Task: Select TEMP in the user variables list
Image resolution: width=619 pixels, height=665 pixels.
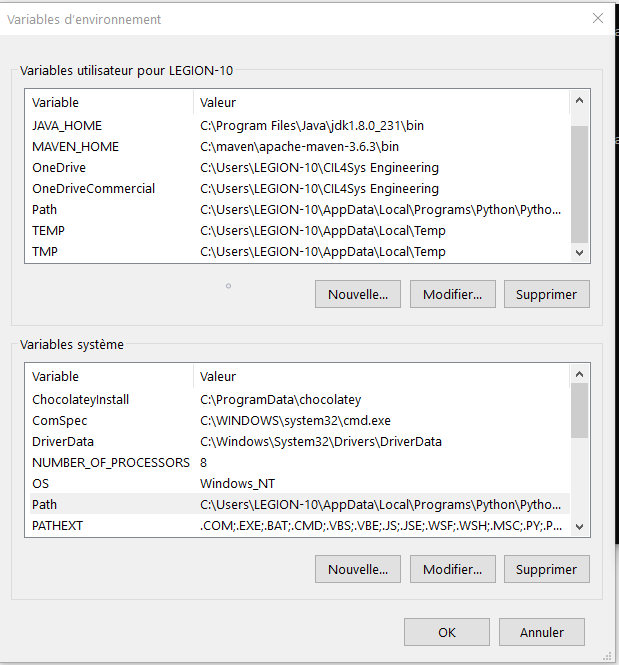Action: (299, 231)
